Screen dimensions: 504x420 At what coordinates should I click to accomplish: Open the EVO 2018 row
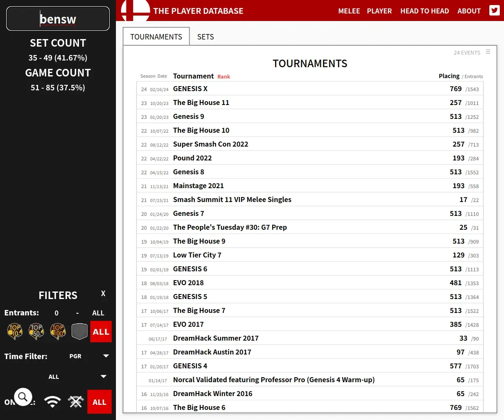pos(310,283)
